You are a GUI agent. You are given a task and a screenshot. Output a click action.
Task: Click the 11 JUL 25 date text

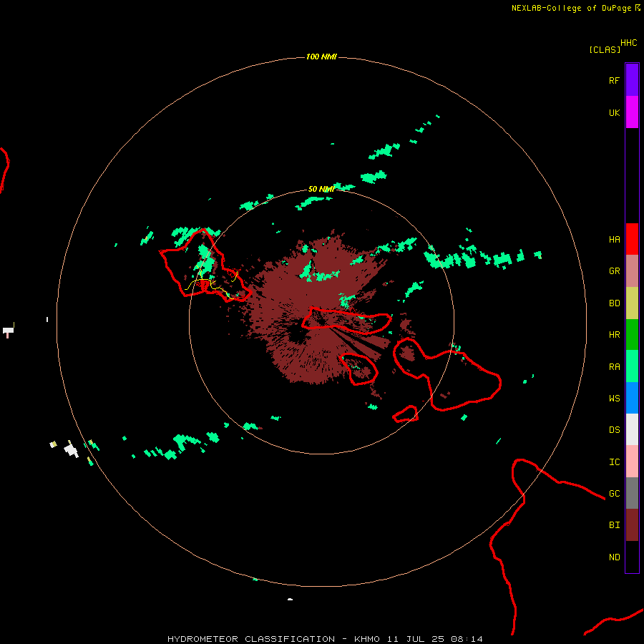coord(416,639)
